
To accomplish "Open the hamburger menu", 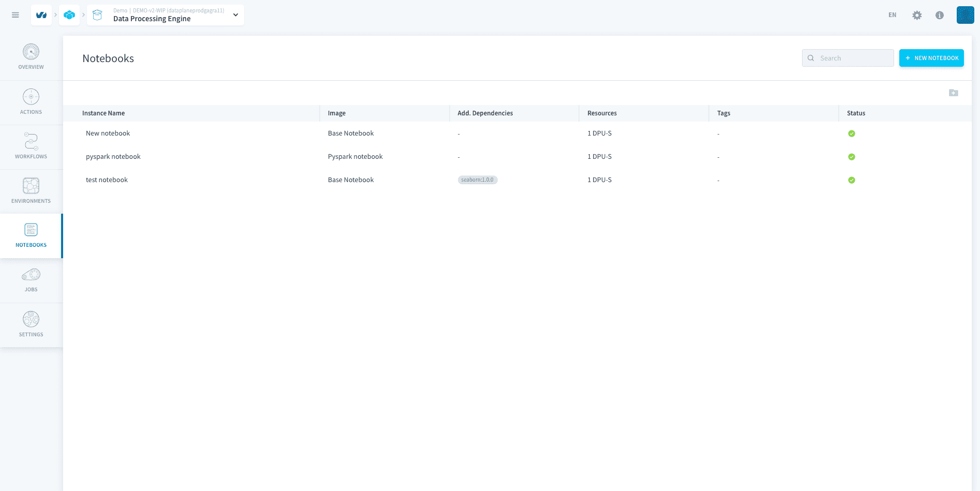I will [16, 15].
